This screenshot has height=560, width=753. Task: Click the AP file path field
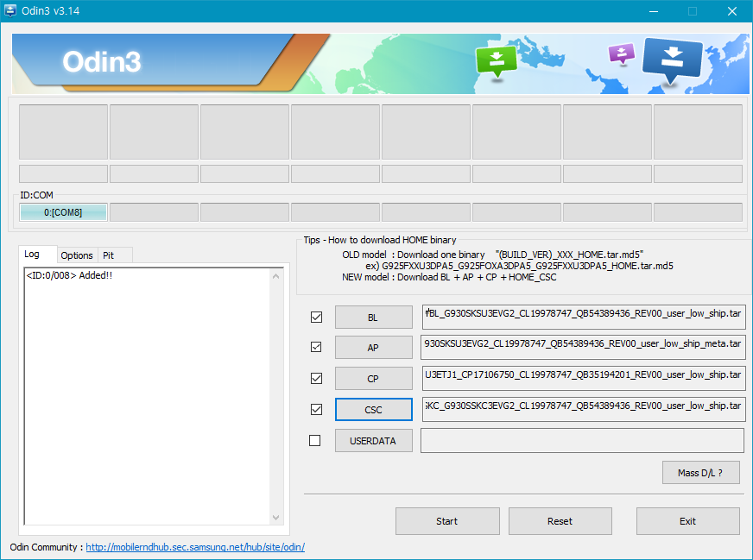[x=583, y=347]
